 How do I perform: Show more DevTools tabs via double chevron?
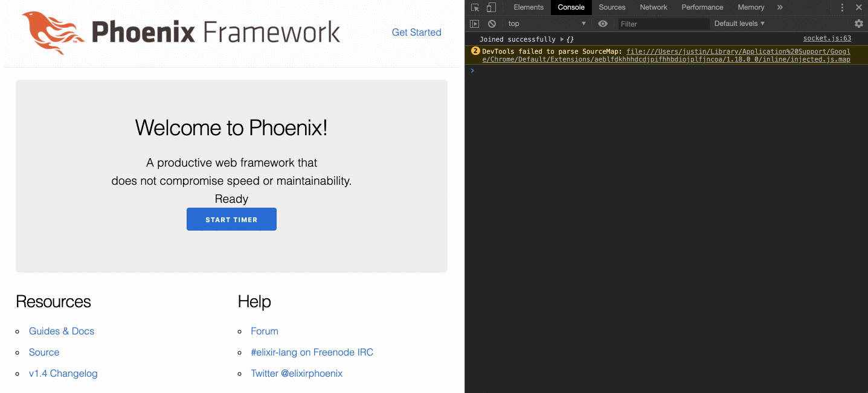click(x=780, y=7)
